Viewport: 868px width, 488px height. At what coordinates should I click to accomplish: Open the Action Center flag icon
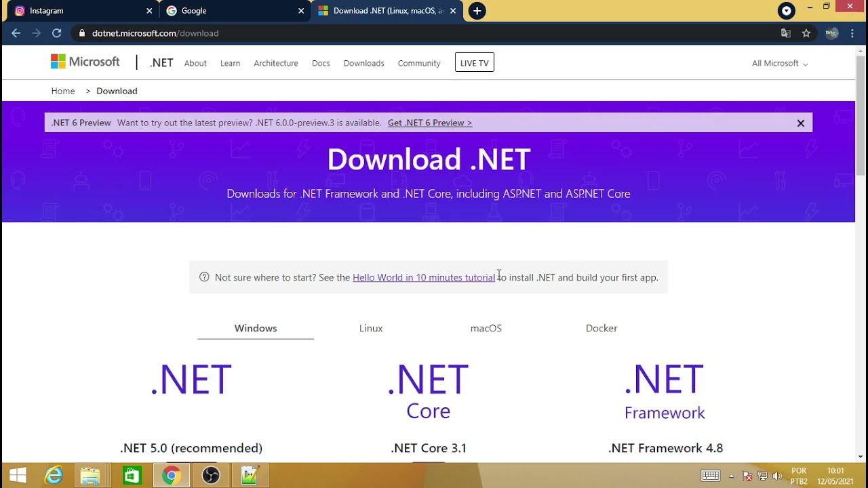click(x=747, y=476)
